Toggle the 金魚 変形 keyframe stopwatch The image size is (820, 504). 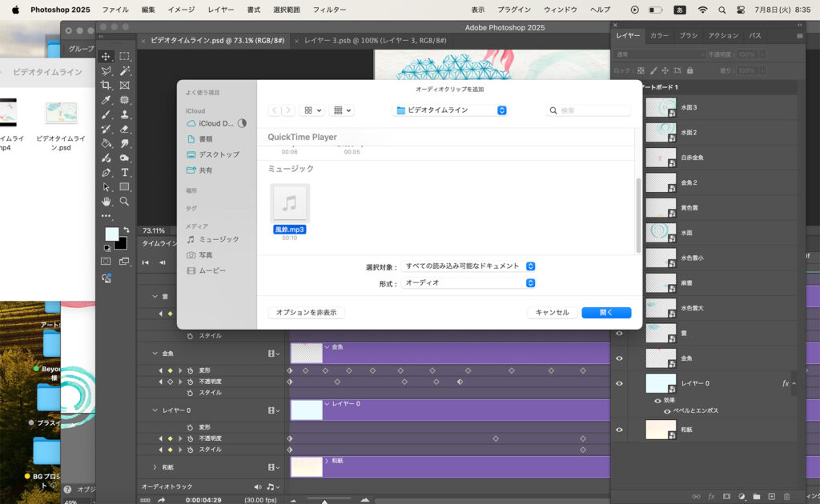point(190,370)
